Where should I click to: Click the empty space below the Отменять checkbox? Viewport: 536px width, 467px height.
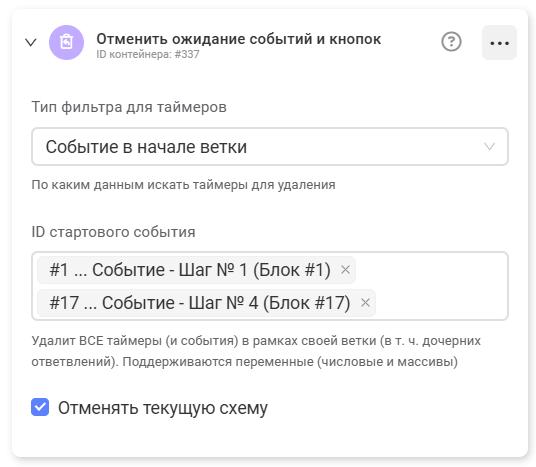coord(270,439)
